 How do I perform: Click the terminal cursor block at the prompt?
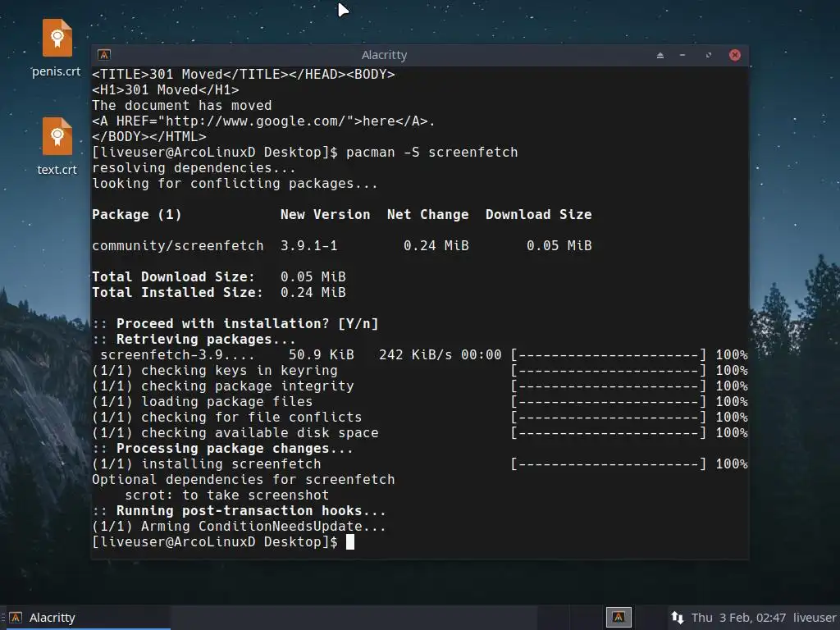(x=349, y=541)
